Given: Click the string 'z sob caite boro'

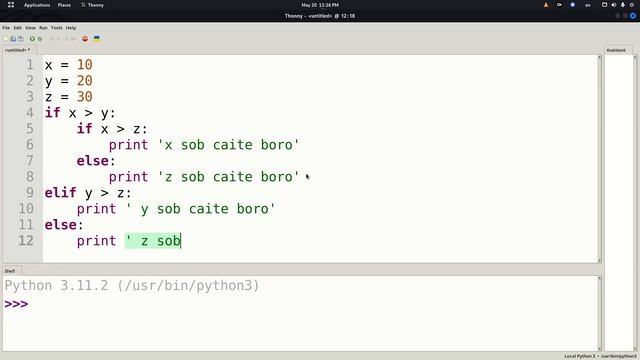Looking at the screenshot, I should [229, 177].
